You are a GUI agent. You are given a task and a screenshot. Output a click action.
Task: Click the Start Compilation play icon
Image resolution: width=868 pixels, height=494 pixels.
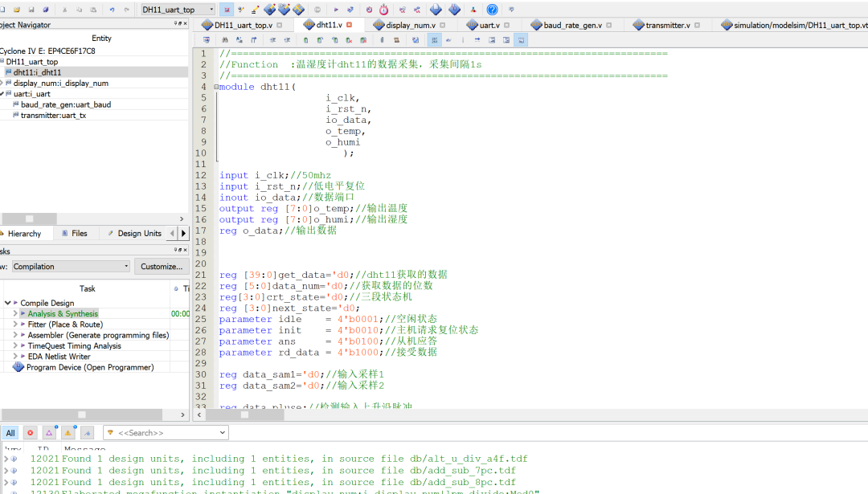pos(336,10)
